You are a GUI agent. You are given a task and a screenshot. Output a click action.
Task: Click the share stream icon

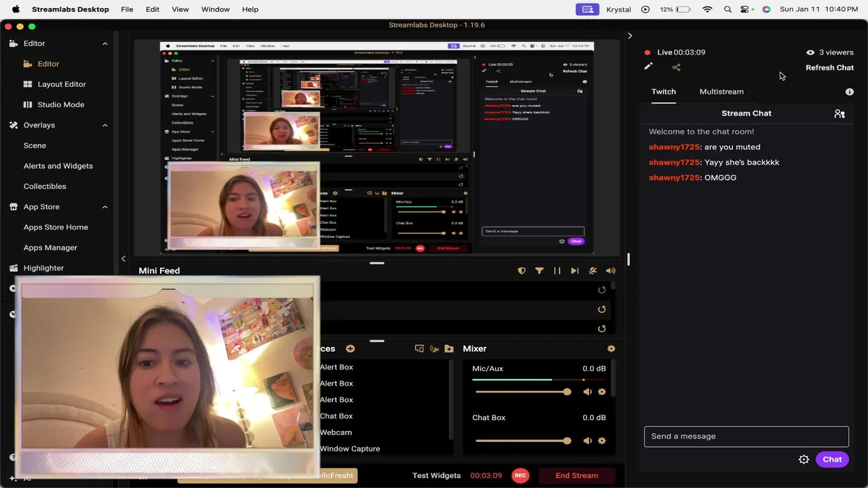pos(676,67)
